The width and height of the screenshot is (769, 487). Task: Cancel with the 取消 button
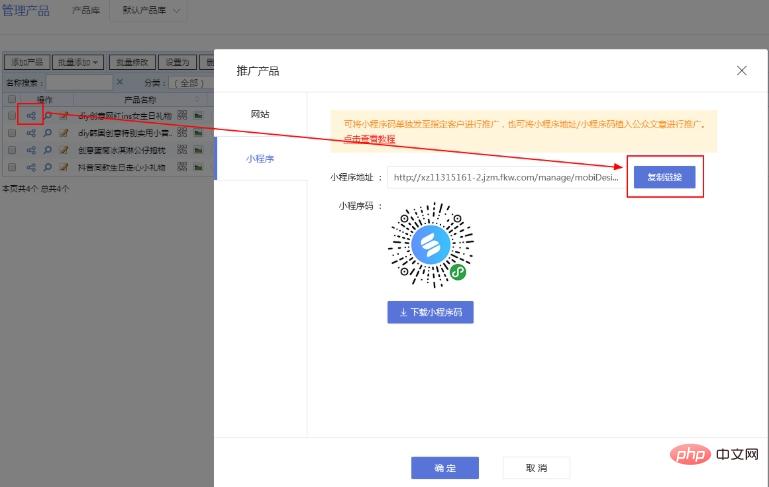tap(536, 468)
